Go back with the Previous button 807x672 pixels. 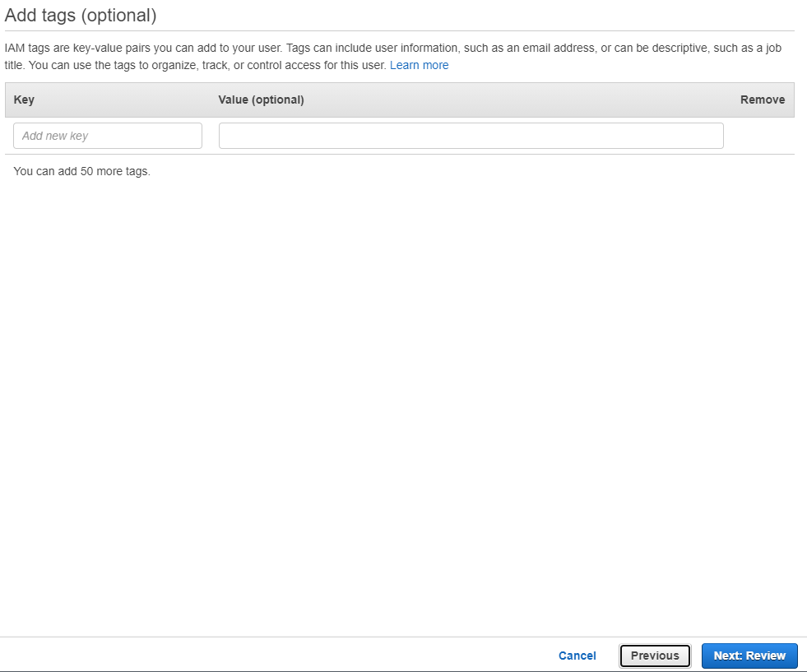tap(655, 656)
